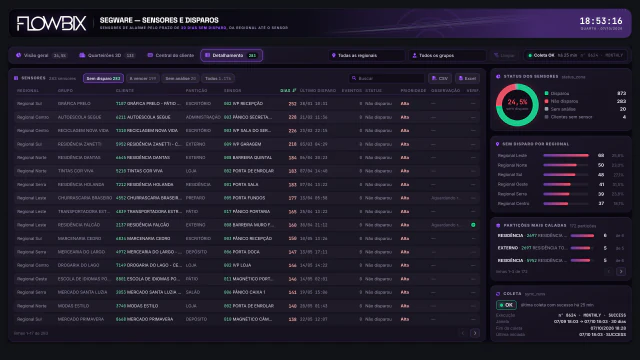
Task: Click the green OK badge in the Coleta panel
Action: click(x=506, y=305)
